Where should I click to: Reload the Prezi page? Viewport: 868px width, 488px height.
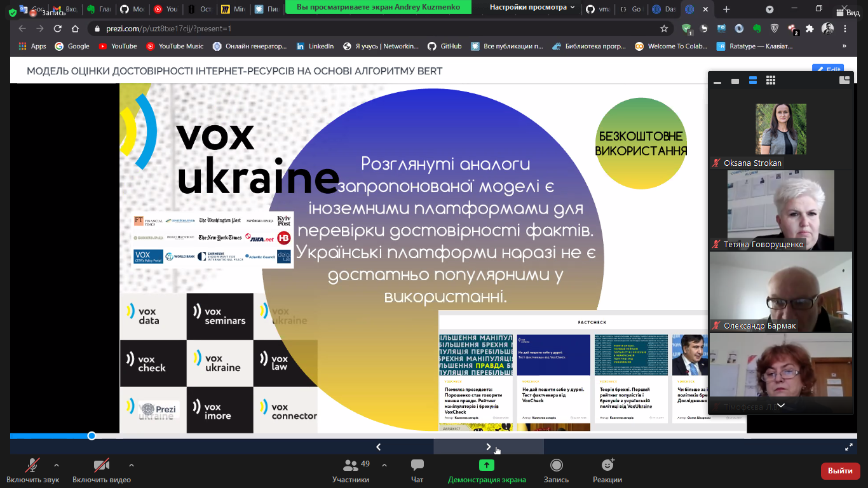tap(58, 29)
